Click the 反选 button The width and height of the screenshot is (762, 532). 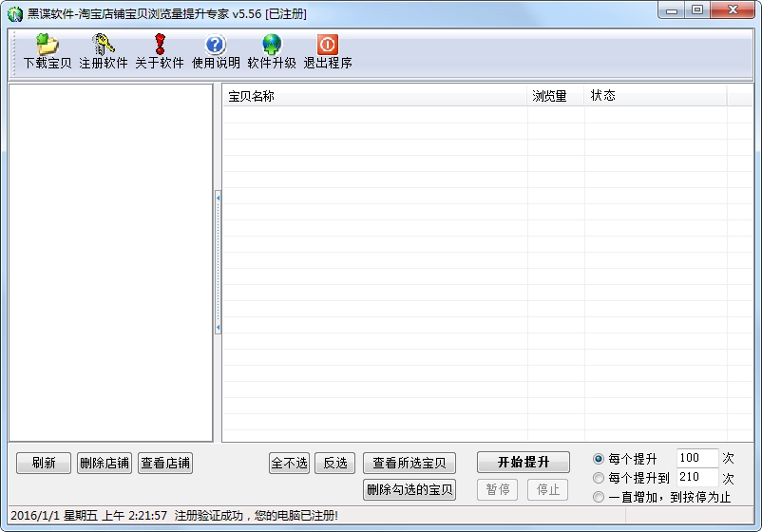(334, 463)
